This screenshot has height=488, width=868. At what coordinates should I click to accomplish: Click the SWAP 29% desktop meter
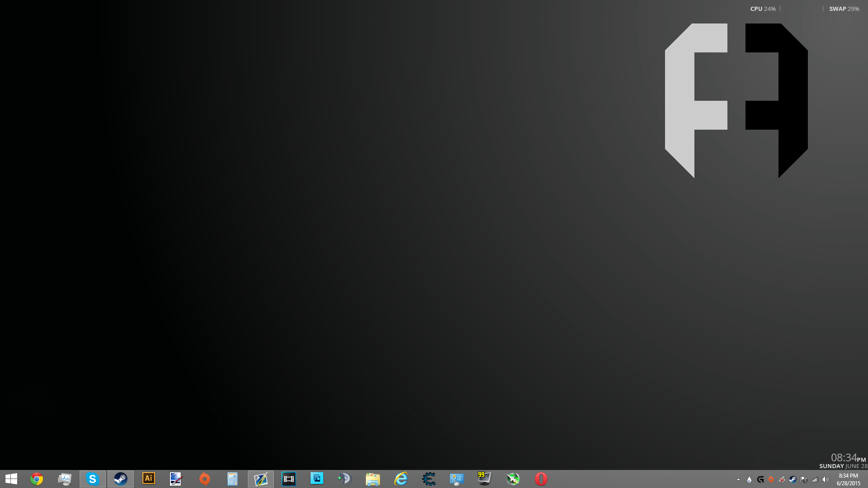coord(844,9)
